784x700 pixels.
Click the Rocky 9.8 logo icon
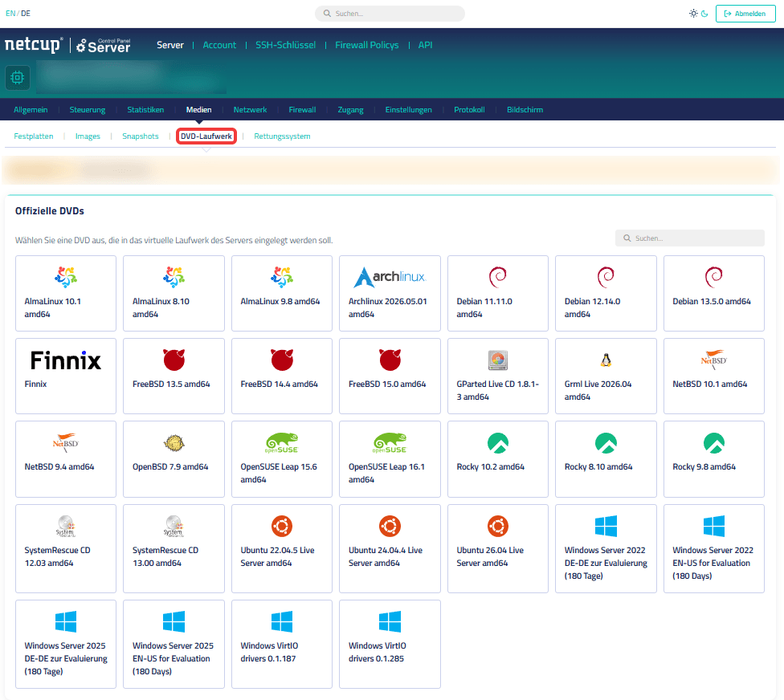point(713,442)
